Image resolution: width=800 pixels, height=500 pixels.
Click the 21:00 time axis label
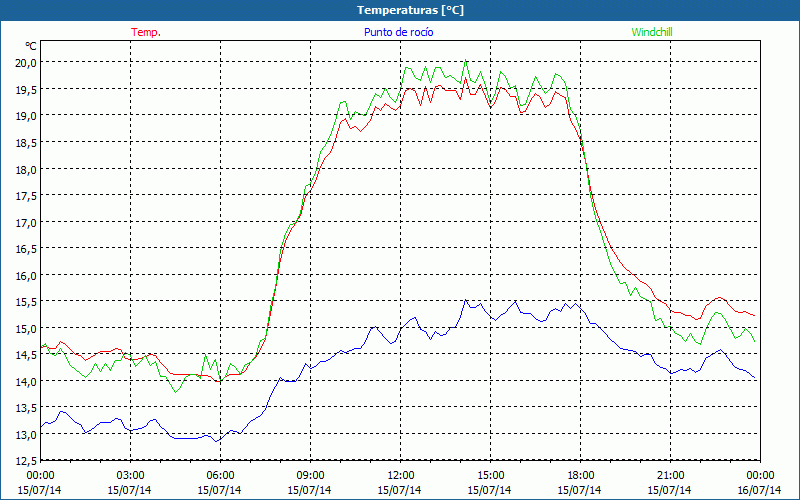coord(670,476)
